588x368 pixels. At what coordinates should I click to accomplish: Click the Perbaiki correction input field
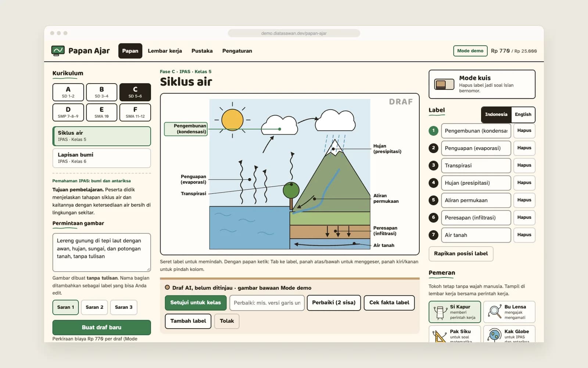[267, 303]
